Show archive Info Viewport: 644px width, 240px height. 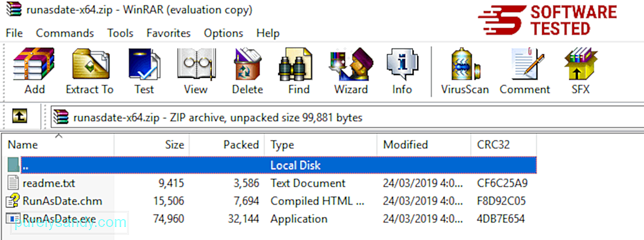pyautogui.click(x=402, y=71)
